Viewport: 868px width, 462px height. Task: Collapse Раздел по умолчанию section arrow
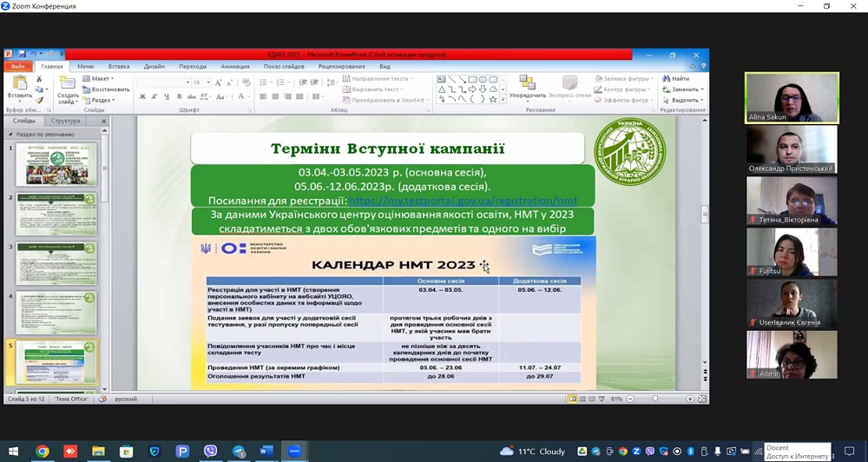point(10,135)
